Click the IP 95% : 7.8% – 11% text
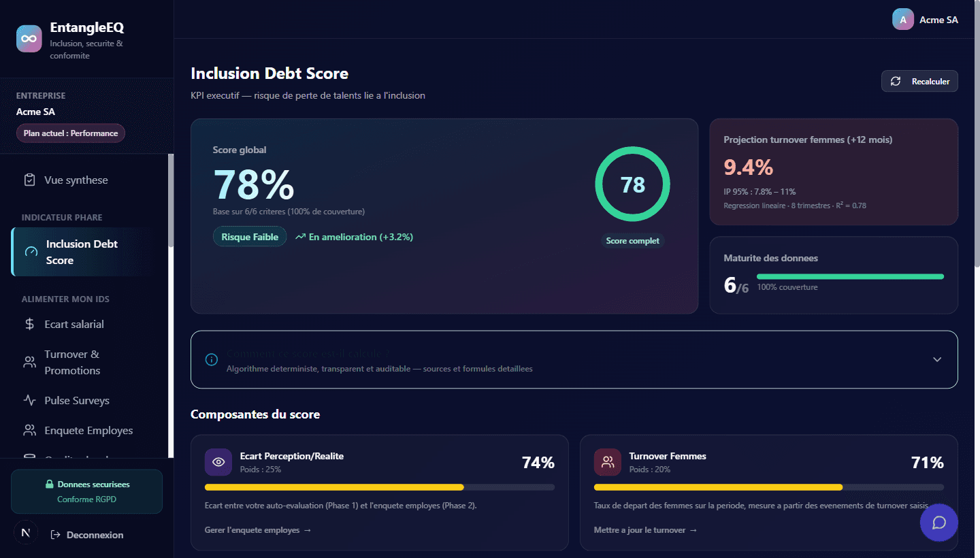 (x=759, y=192)
